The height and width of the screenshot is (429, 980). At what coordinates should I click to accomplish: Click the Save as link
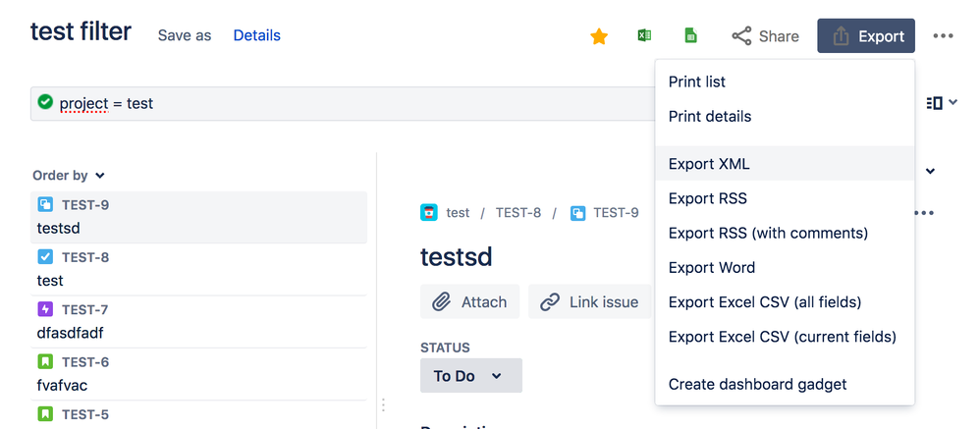point(185,35)
